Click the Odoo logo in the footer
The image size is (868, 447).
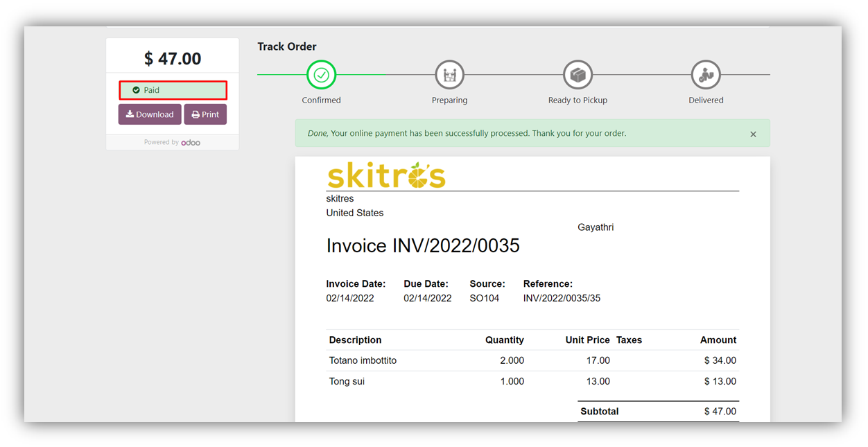(x=191, y=143)
